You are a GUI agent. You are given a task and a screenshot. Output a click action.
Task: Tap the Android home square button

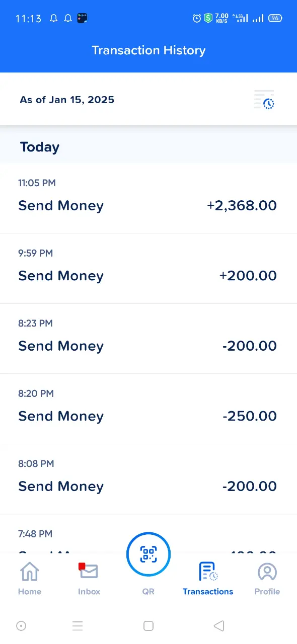148,626
